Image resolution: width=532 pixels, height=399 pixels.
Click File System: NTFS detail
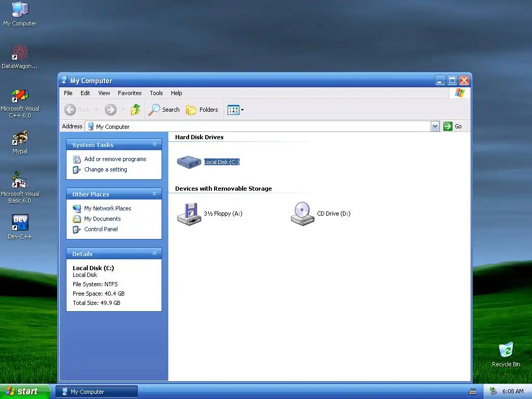(96, 284)
